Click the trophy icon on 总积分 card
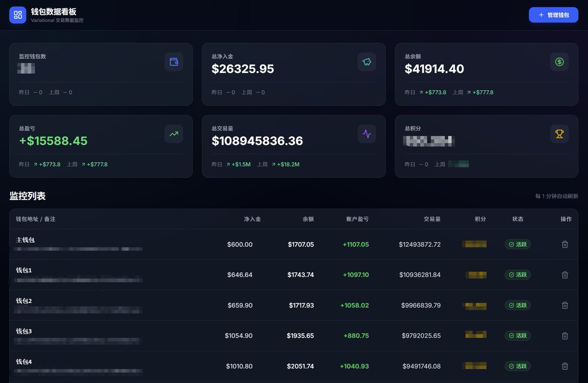Viewport: 588px width, 383px height. point(560,134)
